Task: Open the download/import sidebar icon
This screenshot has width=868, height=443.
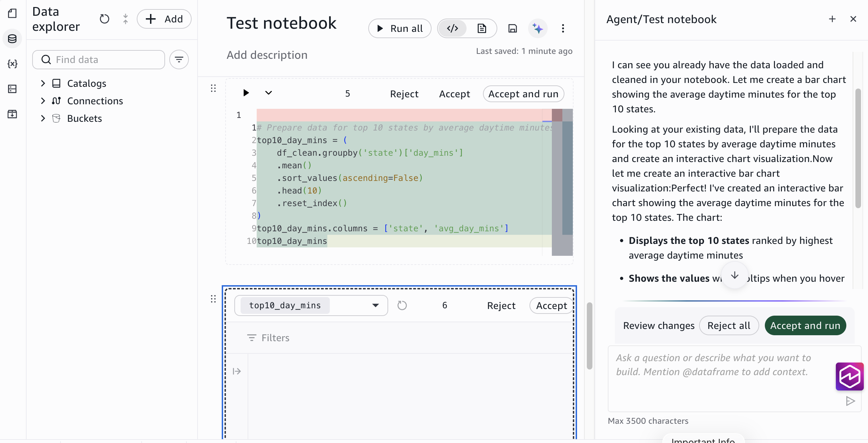Action: point(12,114)
